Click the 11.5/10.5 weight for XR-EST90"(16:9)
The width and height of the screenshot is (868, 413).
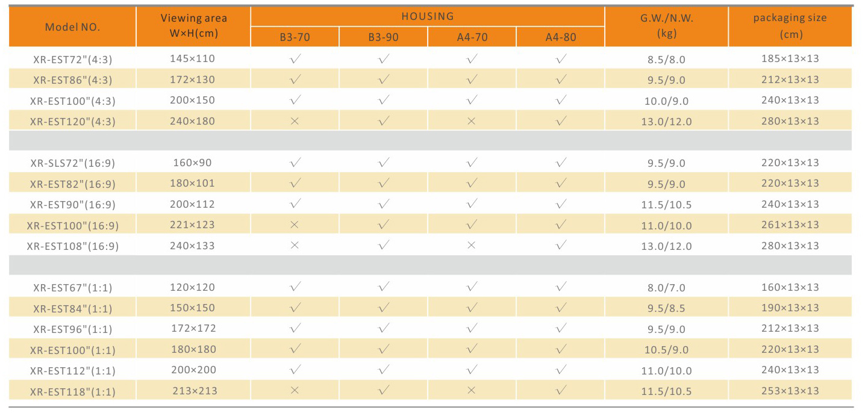click(x=667, y=205)
